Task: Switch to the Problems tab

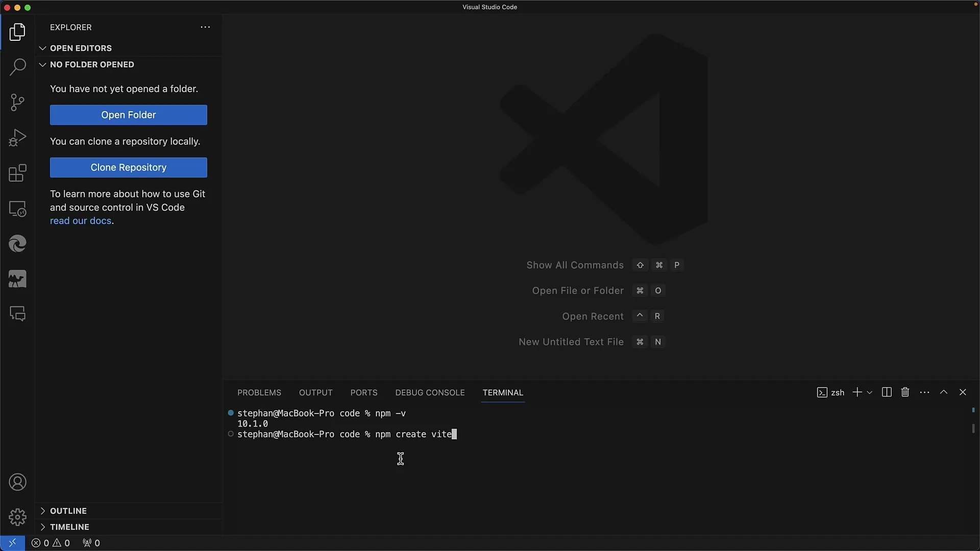Action: [259, 392]
